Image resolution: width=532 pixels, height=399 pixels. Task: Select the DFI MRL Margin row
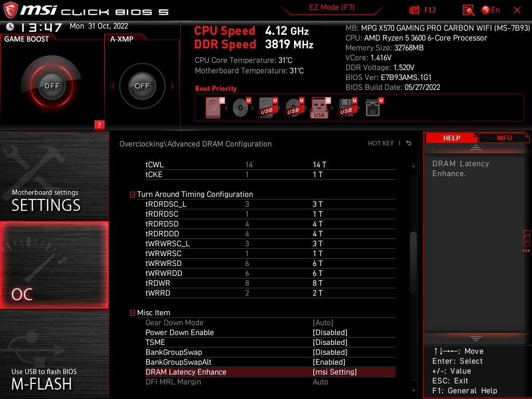pyautogui.click(x=270, y=382)
